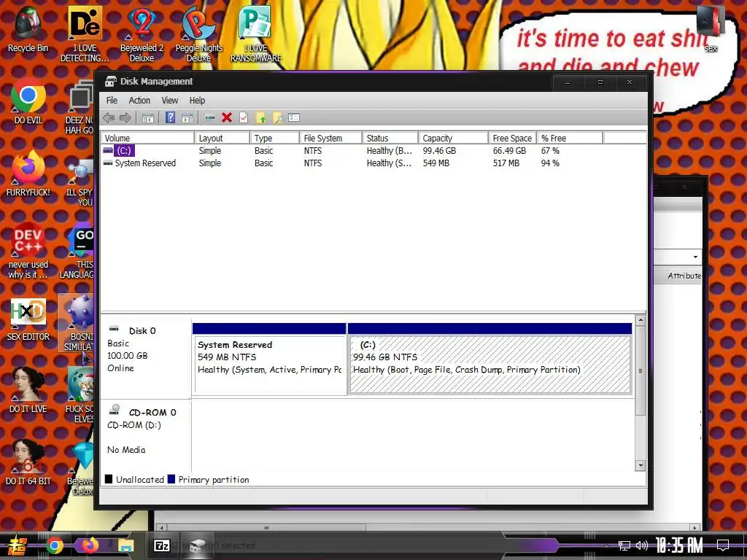Click the checkmark Properties toolbar icon

pos(244,117)
